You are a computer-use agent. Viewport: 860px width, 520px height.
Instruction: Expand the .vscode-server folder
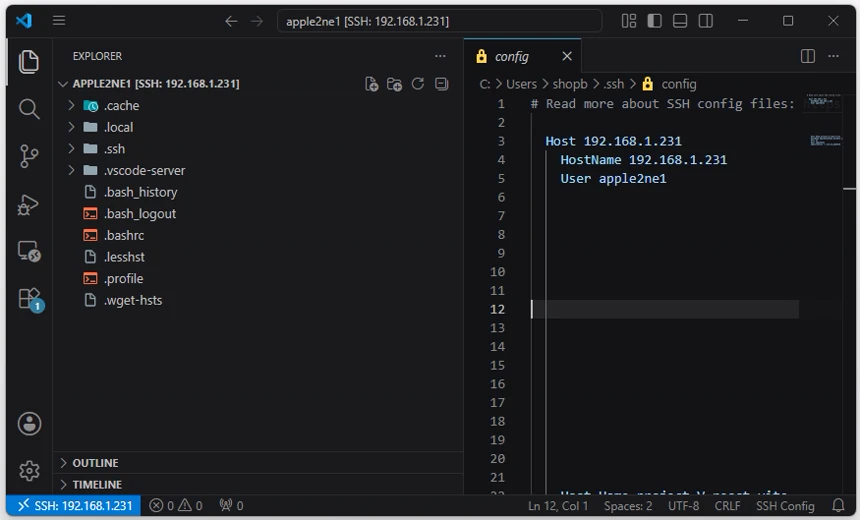point(71,171)
